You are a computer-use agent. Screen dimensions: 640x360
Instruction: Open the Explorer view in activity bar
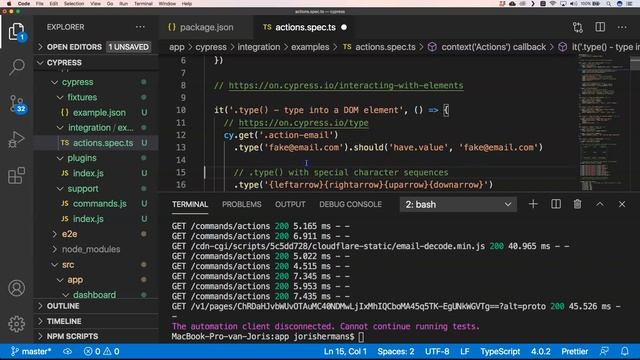coord(16,31)
